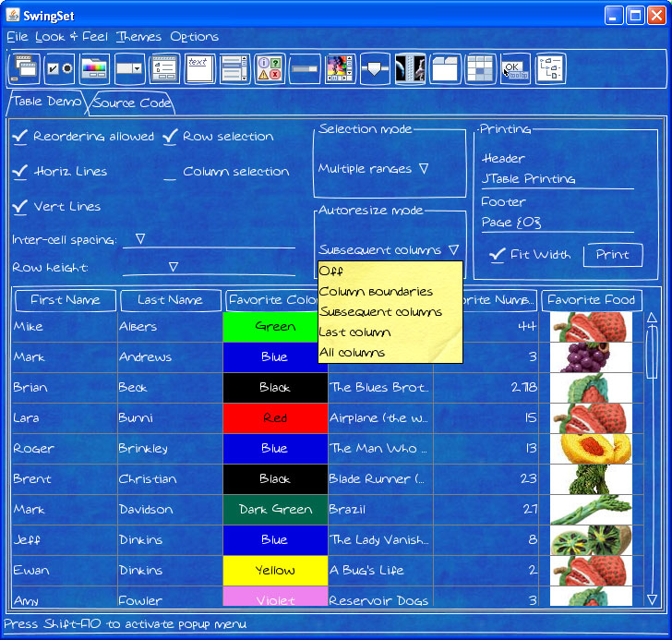Click the Last Name column header
Image resolution: width=672 pixels, height=640 pixels.
tap(170, 300)
